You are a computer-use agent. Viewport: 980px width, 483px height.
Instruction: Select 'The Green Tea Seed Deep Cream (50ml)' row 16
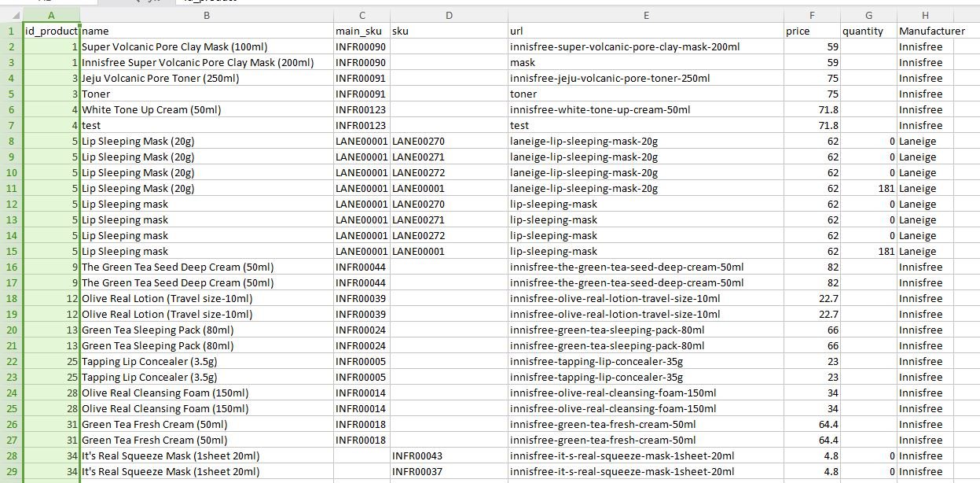pos(207,267)
